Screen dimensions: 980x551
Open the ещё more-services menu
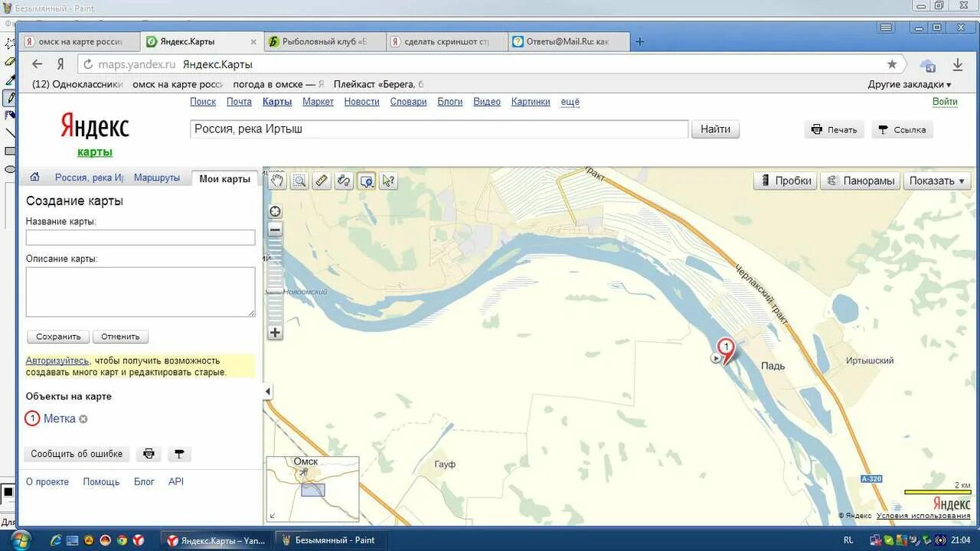570,102
